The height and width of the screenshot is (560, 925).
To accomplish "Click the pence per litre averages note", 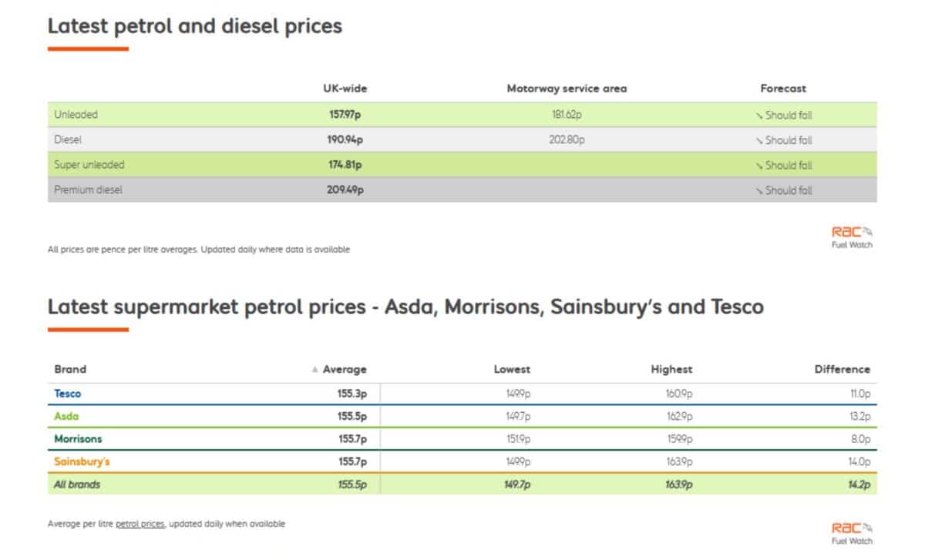I will coord(199,250).
